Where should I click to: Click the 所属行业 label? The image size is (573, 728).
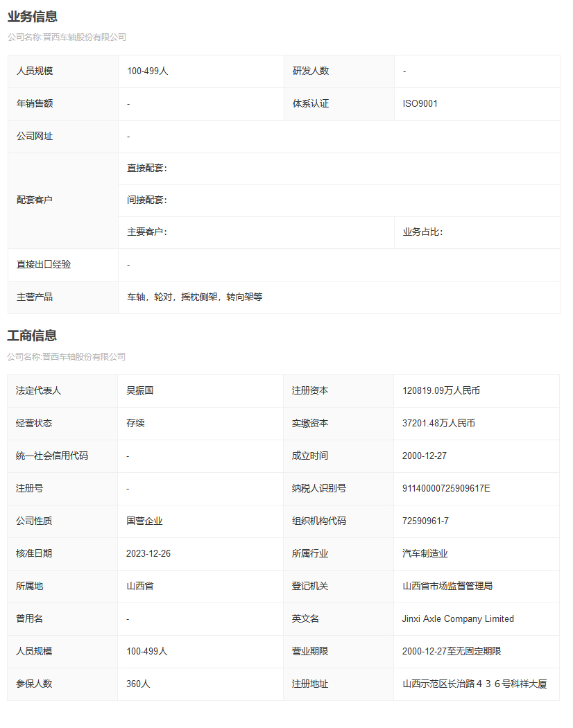[x=310, y=554]
